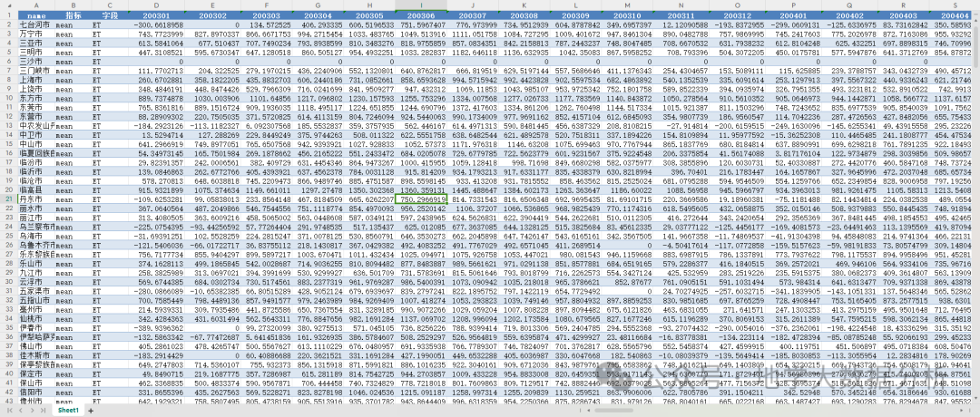The height and width of the screenshot is (417, 980).
Task: Click the 'name' header cell
Action: pyautogui.click(x=35, y=15)
